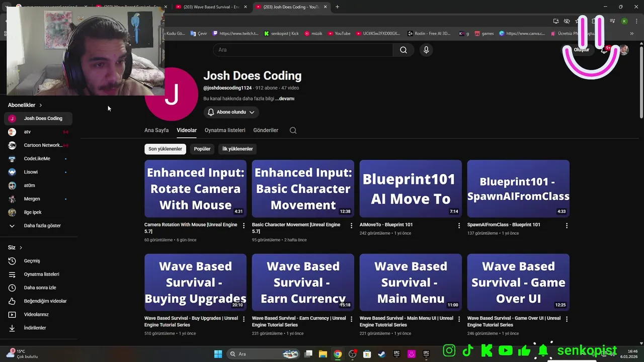Open İndirilenler downloads in the sidebar
The width and height of the screenshot is (644, 362).
[38, 328]
